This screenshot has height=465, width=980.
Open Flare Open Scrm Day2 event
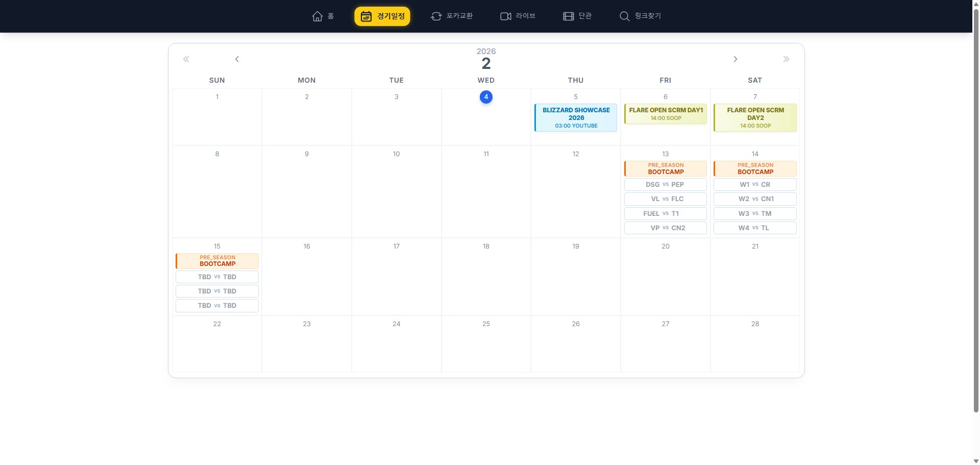tap(755, 117)
